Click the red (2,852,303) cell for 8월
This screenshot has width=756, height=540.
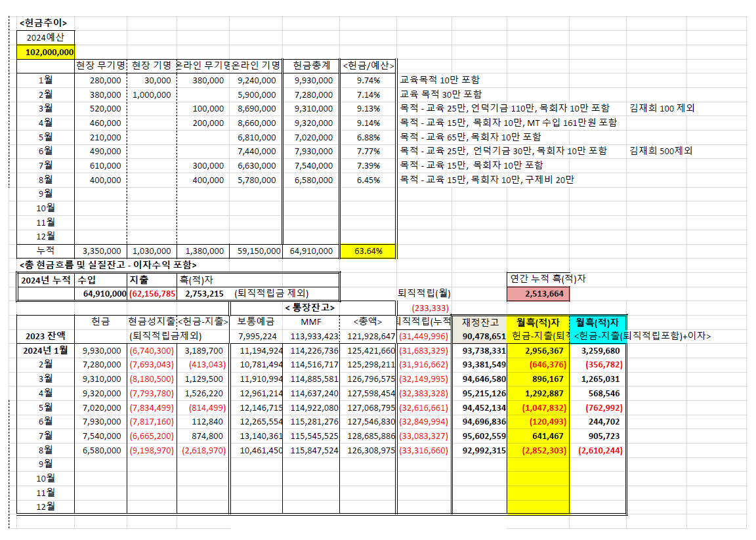click(x=537, y=450)
